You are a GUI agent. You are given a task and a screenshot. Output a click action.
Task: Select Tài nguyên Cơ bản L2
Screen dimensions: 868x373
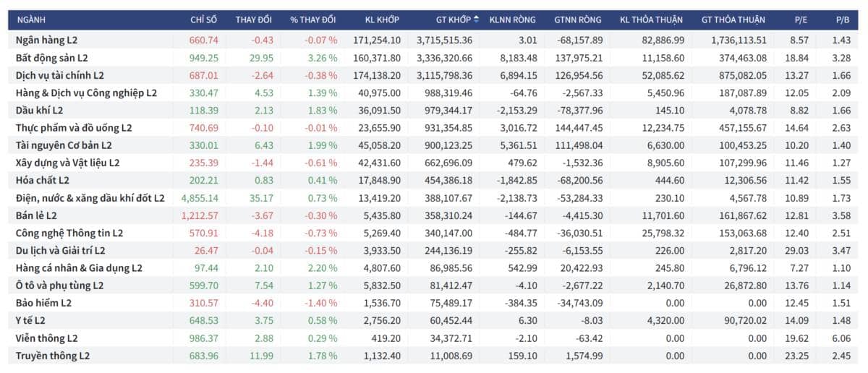coord(64,145)
